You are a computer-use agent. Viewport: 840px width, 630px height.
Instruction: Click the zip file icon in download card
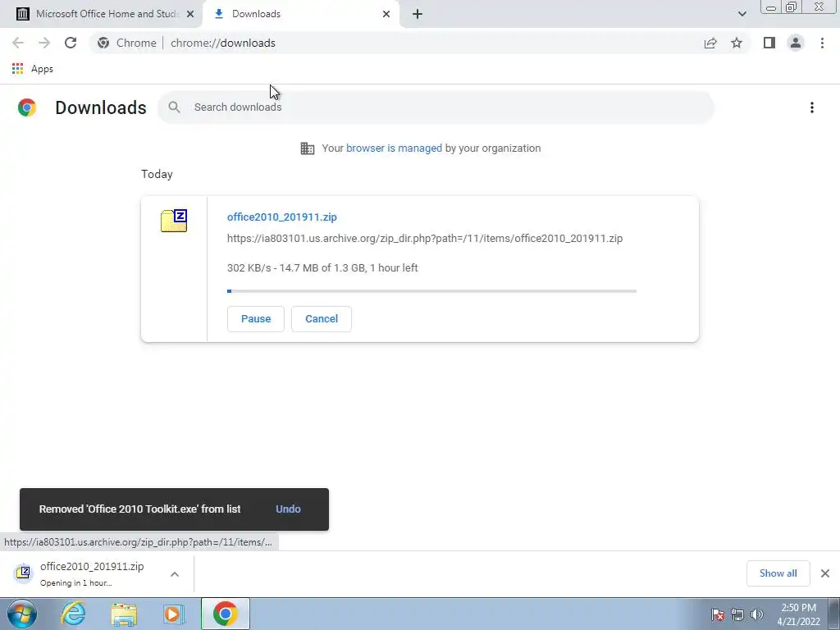174,221
